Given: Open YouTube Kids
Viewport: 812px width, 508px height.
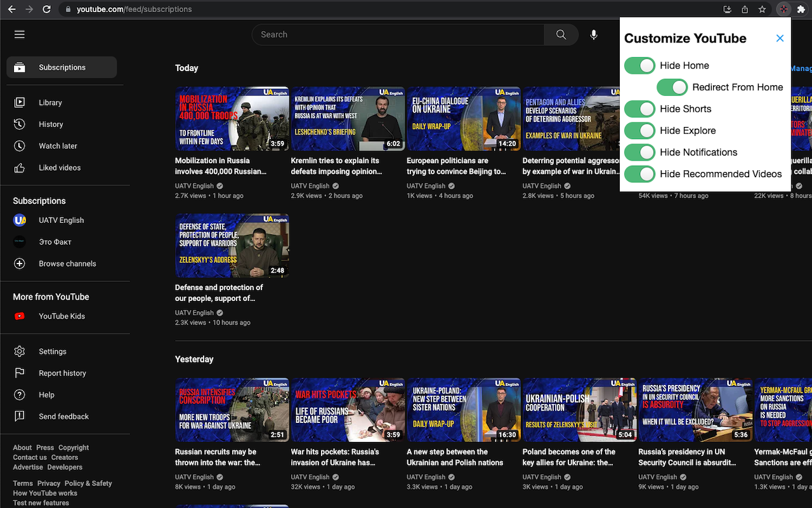Looking at the screenshot, I should pyautogui.click(x=62, y=316).
